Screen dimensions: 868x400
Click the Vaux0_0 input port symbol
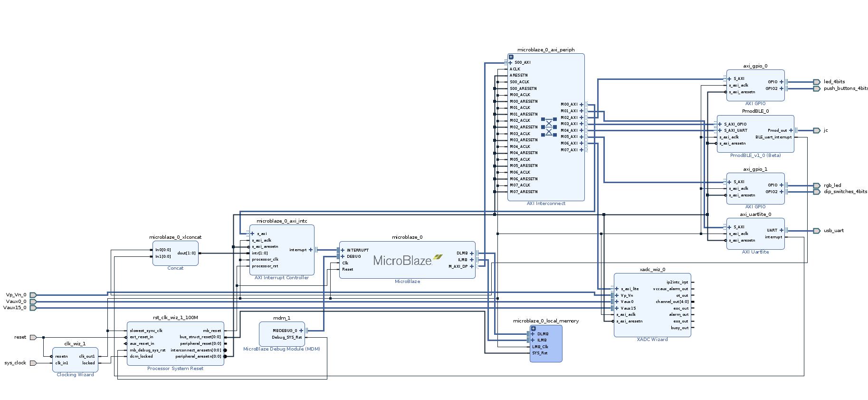(33, 302)
